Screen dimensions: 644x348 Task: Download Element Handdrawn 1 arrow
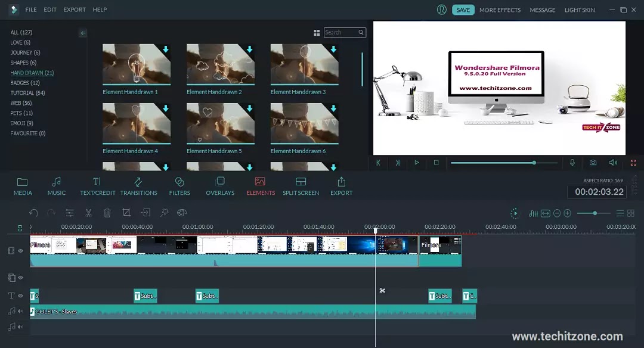tap(166, 49)
